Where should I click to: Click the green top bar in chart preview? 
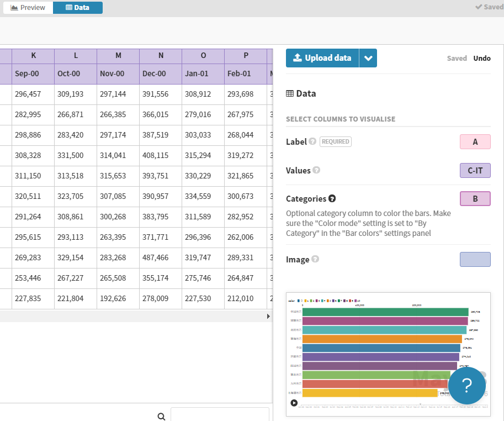(385, 312)
